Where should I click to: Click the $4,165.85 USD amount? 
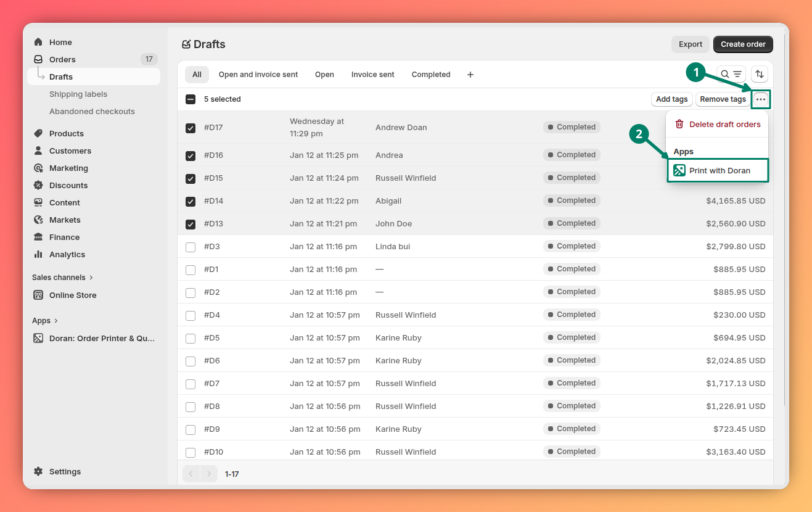click(736, 200)
